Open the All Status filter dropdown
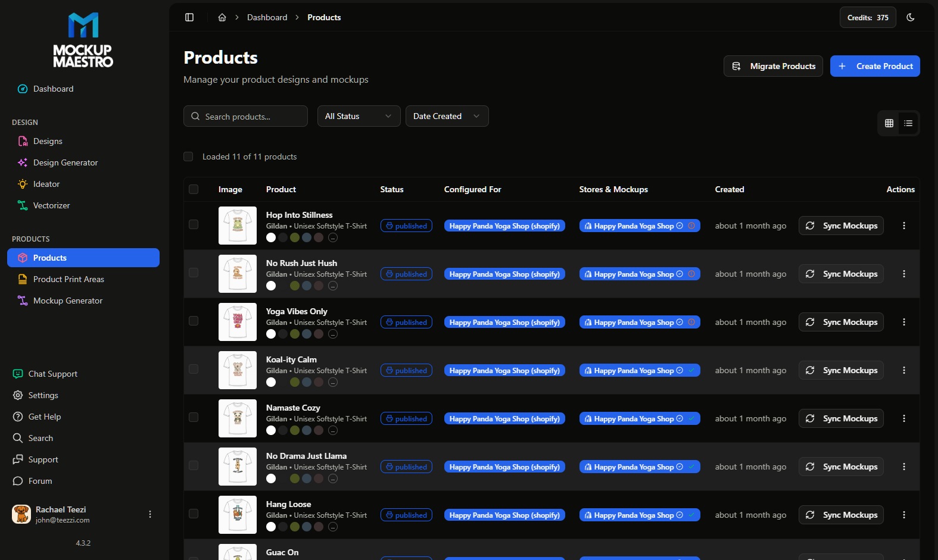 click(359, 116)
